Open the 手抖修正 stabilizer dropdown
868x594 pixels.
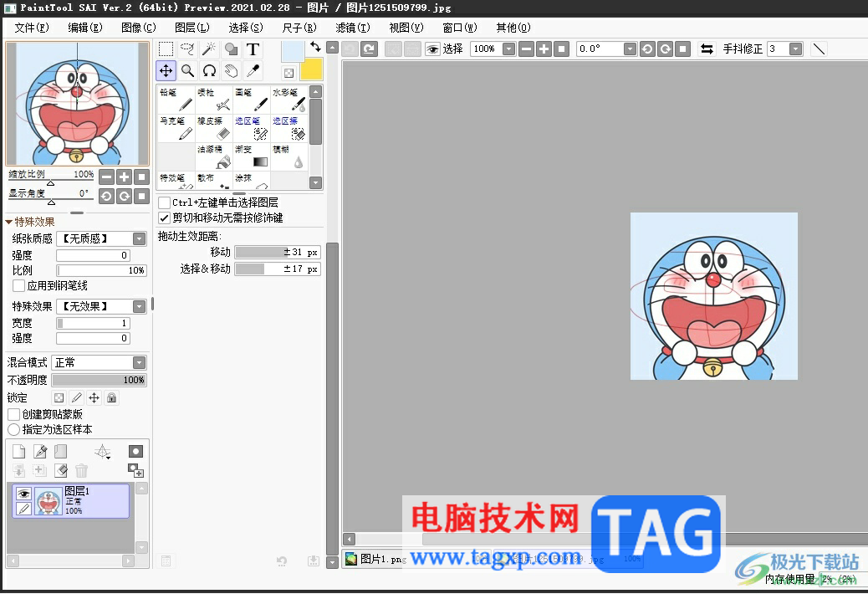[795, 49]
